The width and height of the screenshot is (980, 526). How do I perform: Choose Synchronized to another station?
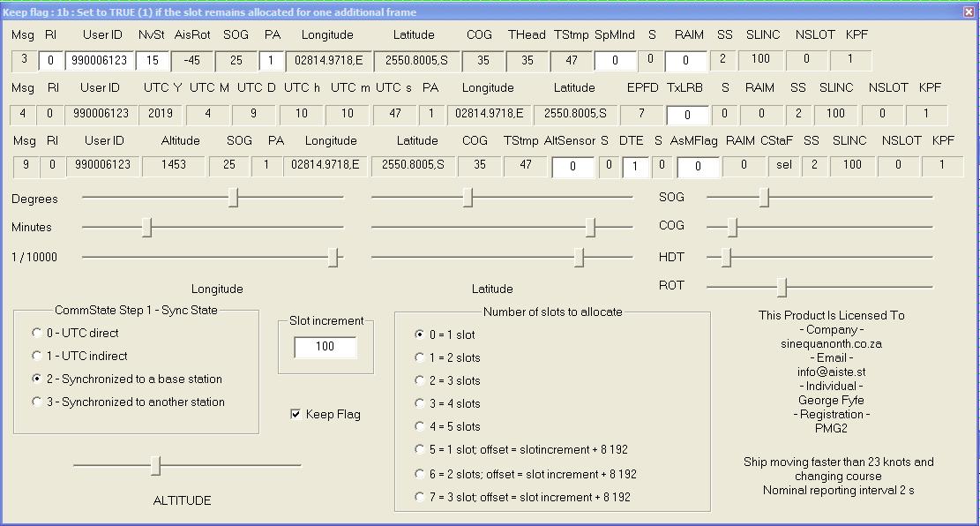[x=37, y=402]
